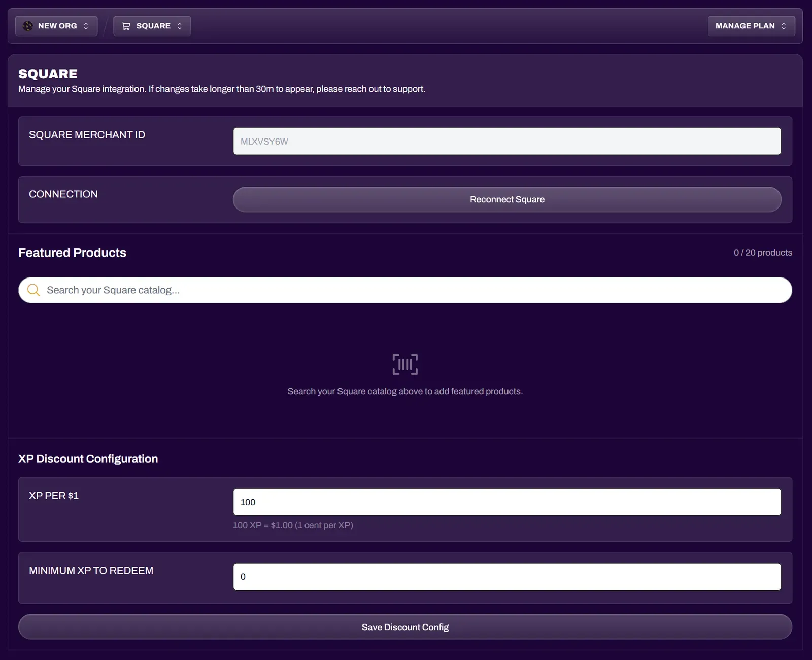Click the '100 XP = $1.00' hint text
Viewport: 812px width, 660px height.
[x=293, y=525]
